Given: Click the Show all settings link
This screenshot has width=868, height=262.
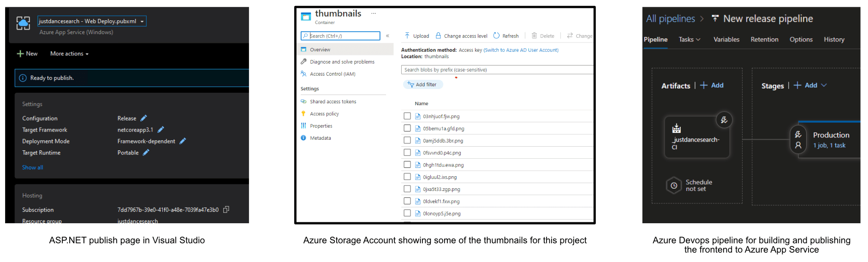Looking at the screenshot, I should (33, 167).
